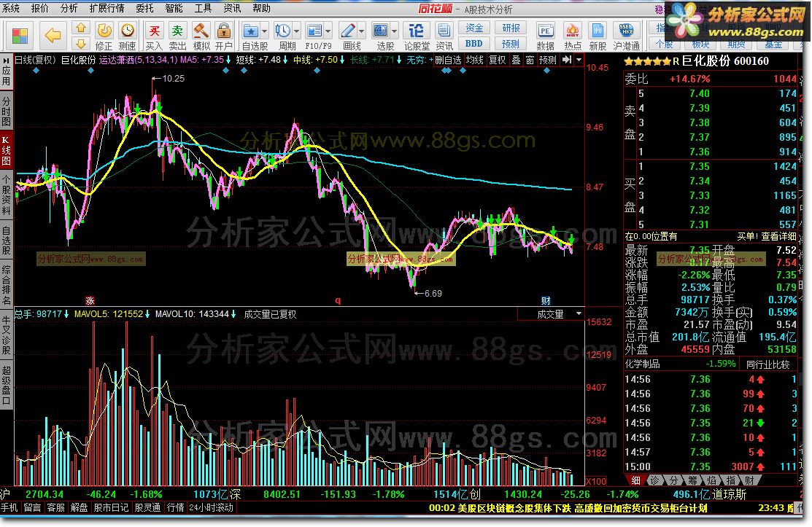Image resolution: width=812 pixels, height=527 pixels.
Task: Open the chart toolbar overflow dropdown arrow
Action: (579, 60)
